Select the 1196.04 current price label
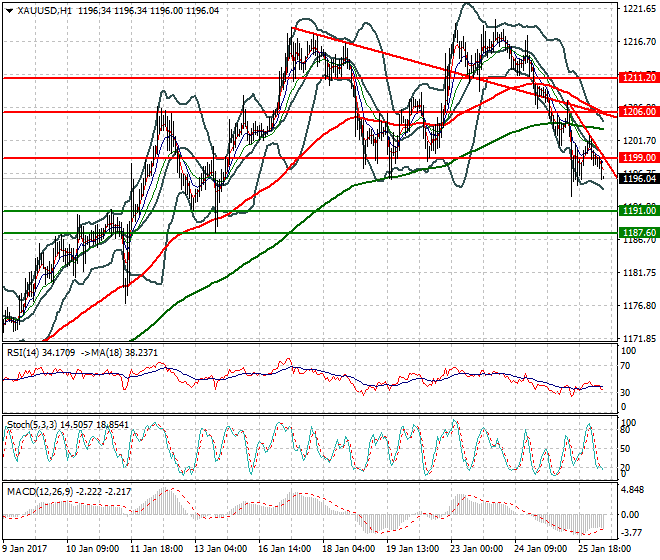This screenshot has width=660, height=560. [639, 179]
